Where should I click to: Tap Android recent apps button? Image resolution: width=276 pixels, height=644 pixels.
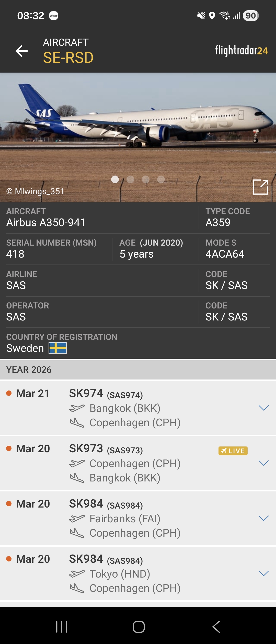coord(62,627)
